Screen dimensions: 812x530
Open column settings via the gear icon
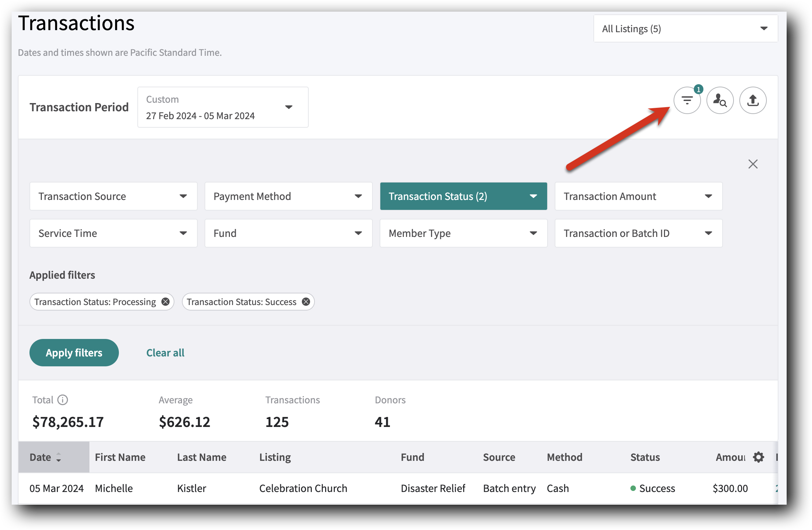pyautogui.click(x=759, y=457)
